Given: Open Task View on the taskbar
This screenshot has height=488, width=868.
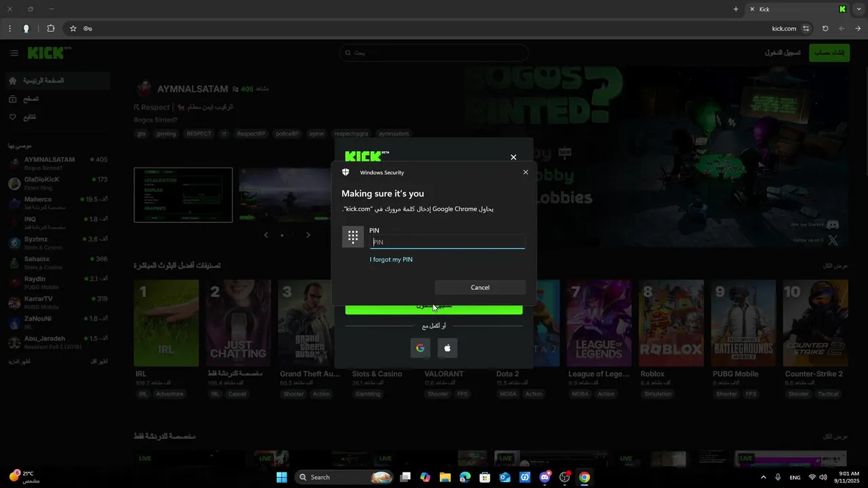Looking at the screenshot, I should (x=406, y=477).
